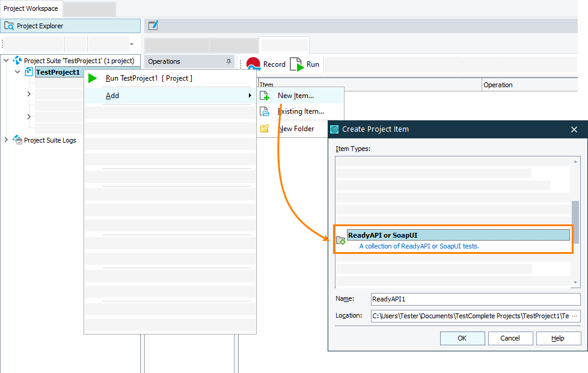
Task: Click the TestProject1 project icon
Action: coord(28,72)
